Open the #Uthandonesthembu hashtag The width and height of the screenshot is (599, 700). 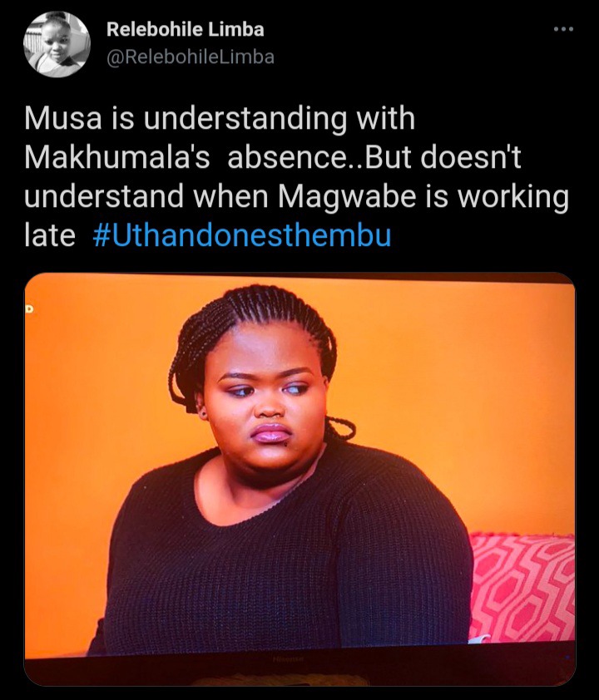pos(241,235)
